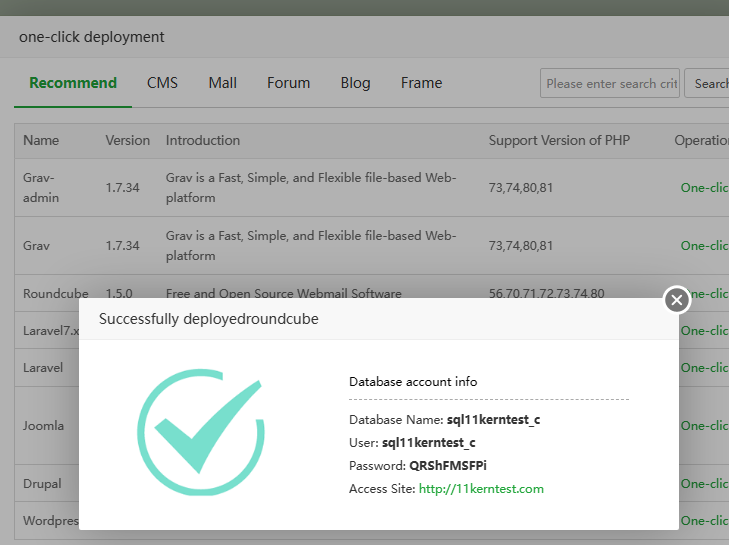Image resolution: width=729 pixels, height=545 pixels.
Task: Click One-click deploy for Joomla
Action: (x=704, y=426)
